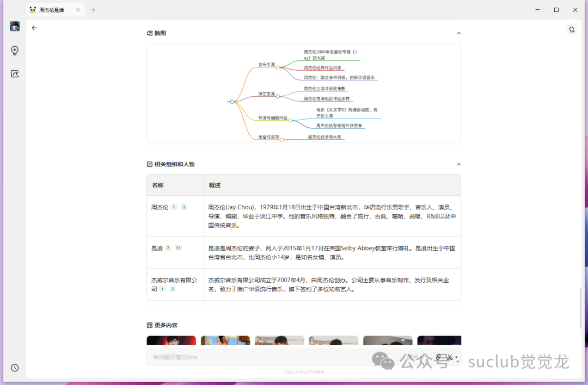The height and width of the screenshot is (385, 588).
Task: Open the second thumbnail in 更多内容
Action: coord(225,340)
